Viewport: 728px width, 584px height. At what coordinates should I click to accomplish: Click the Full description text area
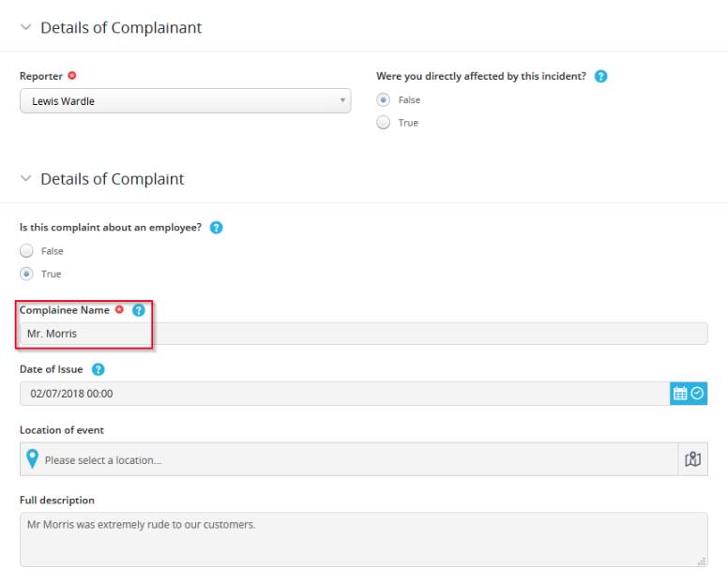pos(364,539)
